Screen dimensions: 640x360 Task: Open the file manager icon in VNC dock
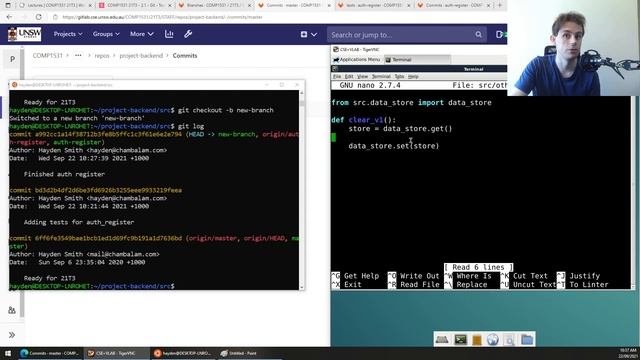click(477, 339)
